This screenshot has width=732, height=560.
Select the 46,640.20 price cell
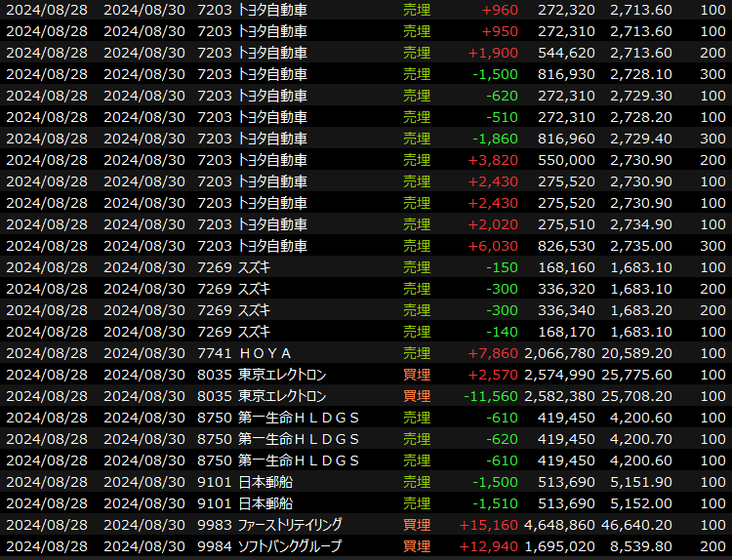point(637,525)
